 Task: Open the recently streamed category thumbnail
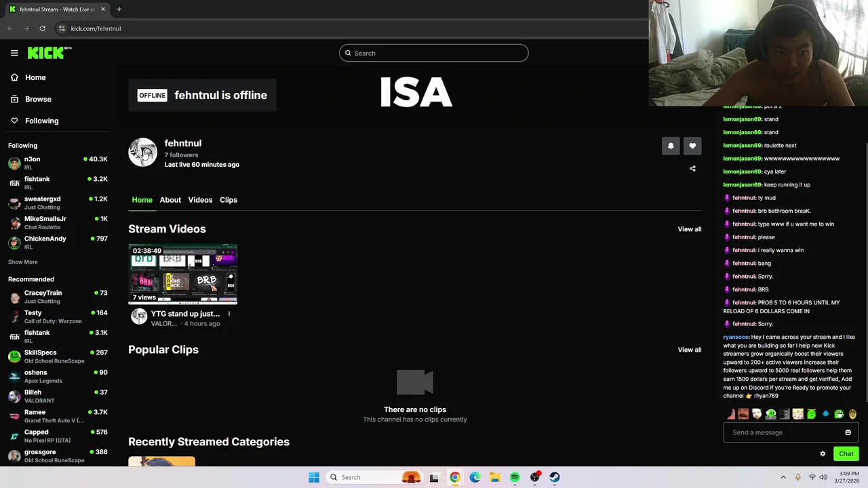(x=161, y=462)
